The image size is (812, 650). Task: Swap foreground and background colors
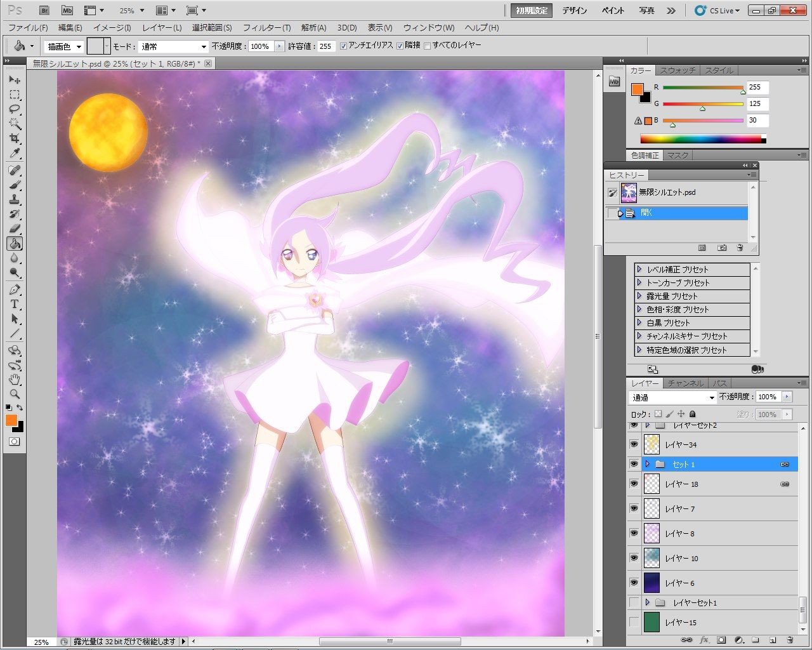tap(20, 408)
